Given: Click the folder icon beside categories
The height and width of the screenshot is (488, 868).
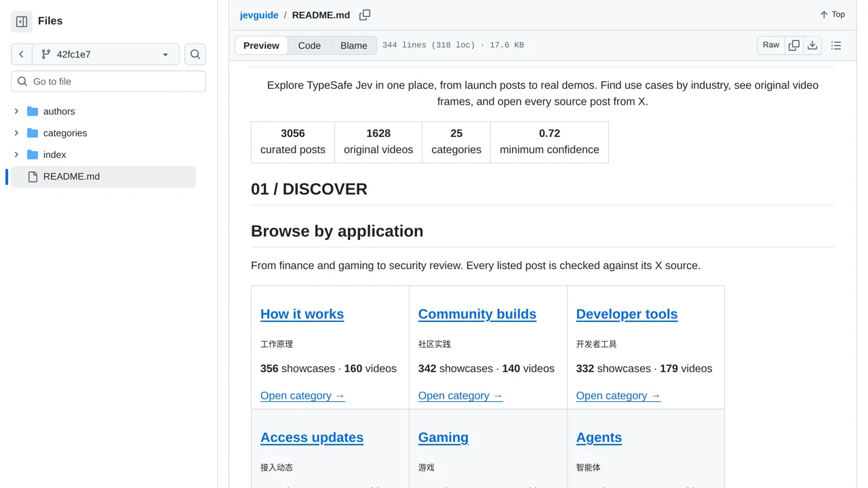Looking at the screenshot, I should pos(33,133).
